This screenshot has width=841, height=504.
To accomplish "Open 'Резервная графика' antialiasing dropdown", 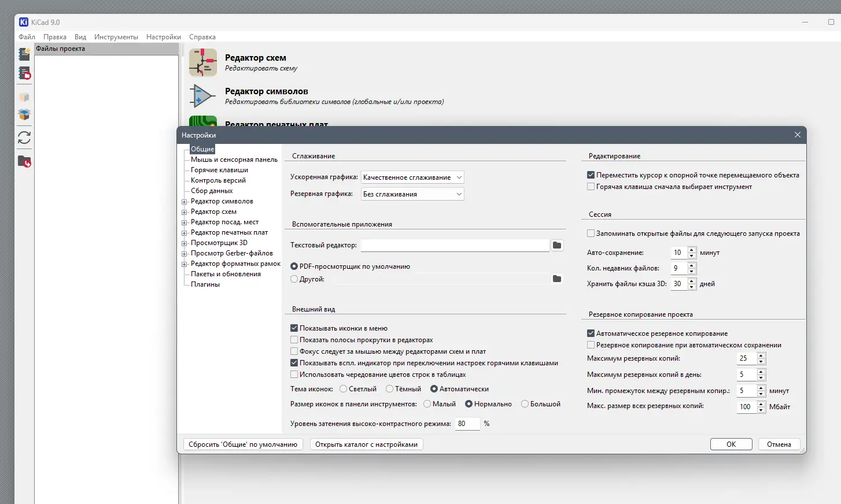I will [412, 194].
